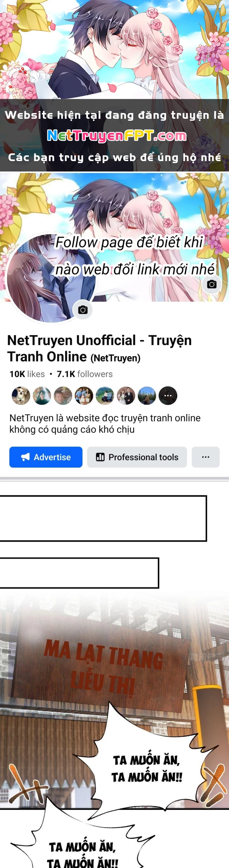The width and height of the screenshot is (229, 868).
Task: Click the megaphone icon in Advertise
Action: pos(25,457)
